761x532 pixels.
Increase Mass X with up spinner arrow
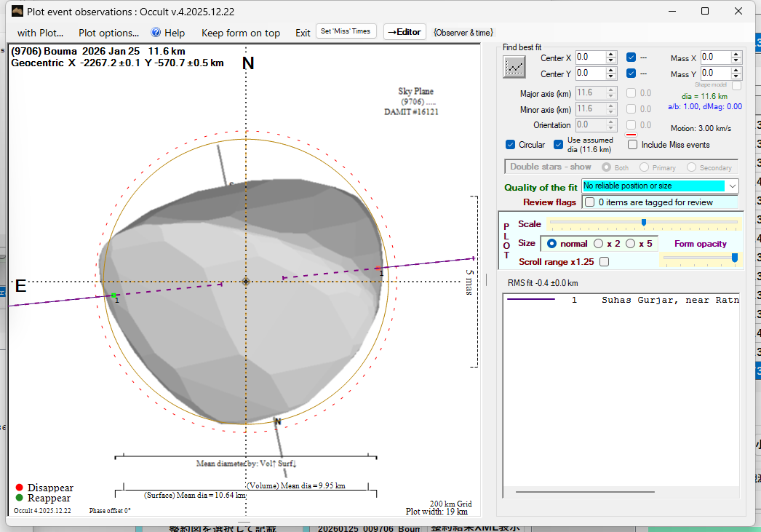click(x=736, y=54)
